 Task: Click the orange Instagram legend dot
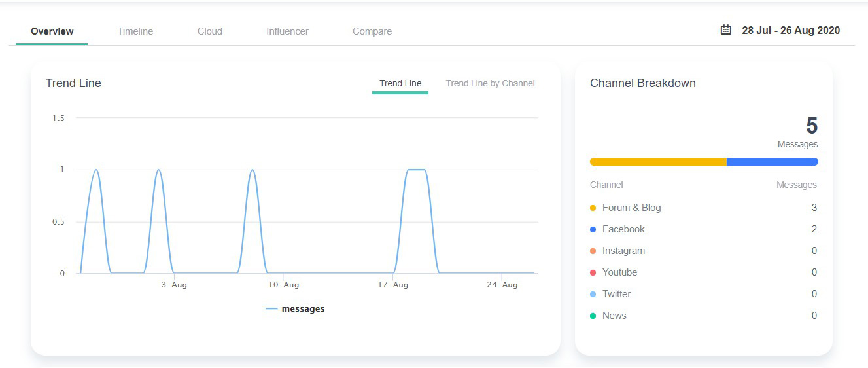pos(593,251)
